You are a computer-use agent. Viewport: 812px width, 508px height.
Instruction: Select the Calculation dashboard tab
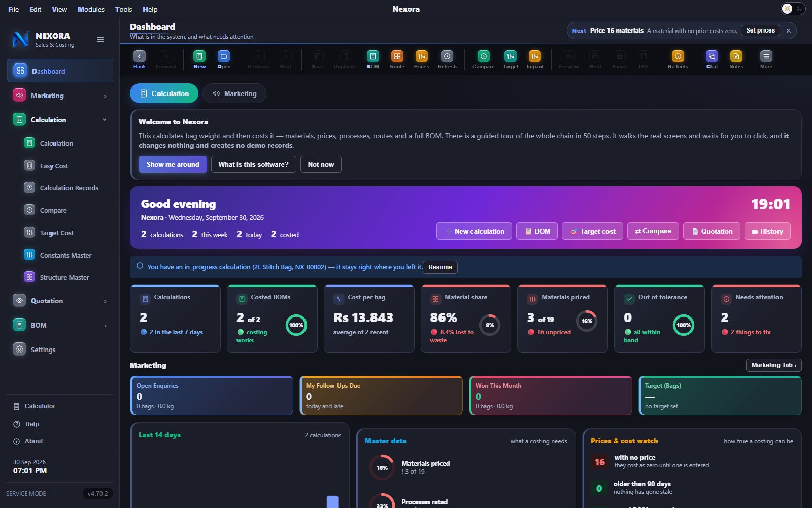pos(164,93)
